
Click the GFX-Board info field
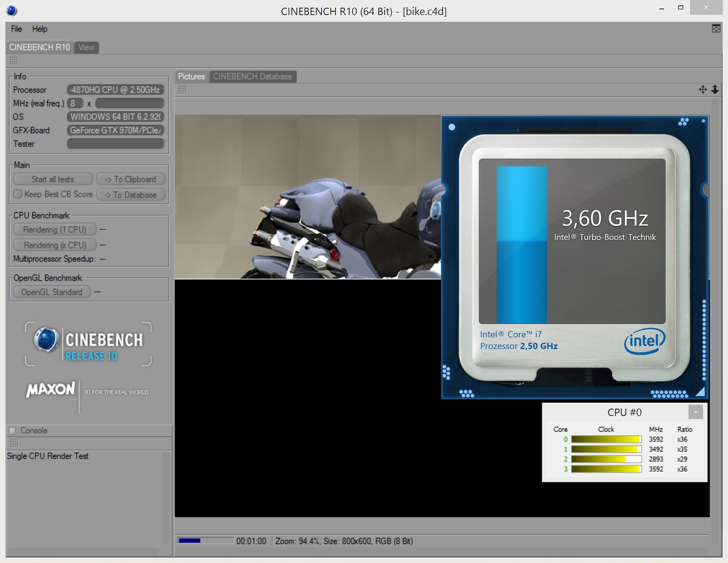click(x=115, y=130)
